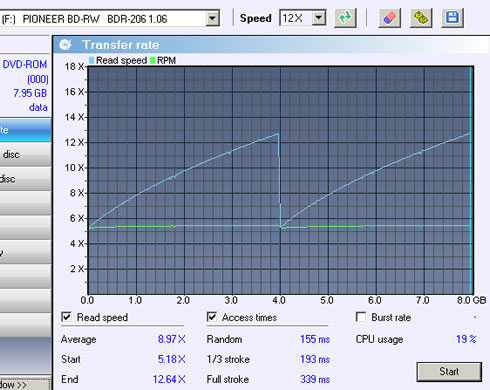Screen dimensions: 490x390
Task: Expand the drive selection dropdown arrow
Action: tap(212, 18)
